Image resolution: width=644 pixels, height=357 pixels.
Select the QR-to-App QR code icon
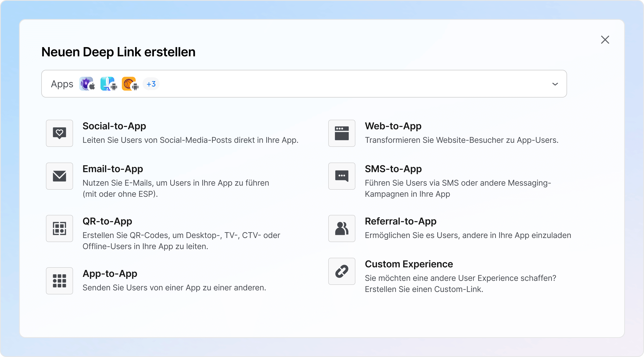59,228
